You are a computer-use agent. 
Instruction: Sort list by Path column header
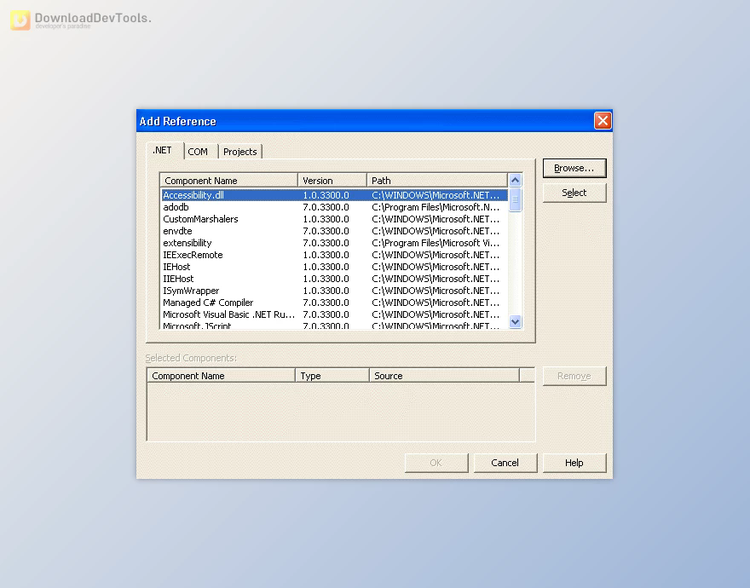point(437,180)
